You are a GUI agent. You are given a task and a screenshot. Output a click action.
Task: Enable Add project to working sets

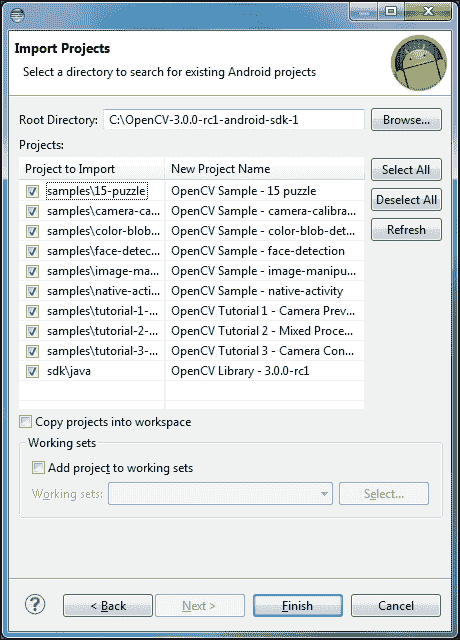[x=38, y=467]
